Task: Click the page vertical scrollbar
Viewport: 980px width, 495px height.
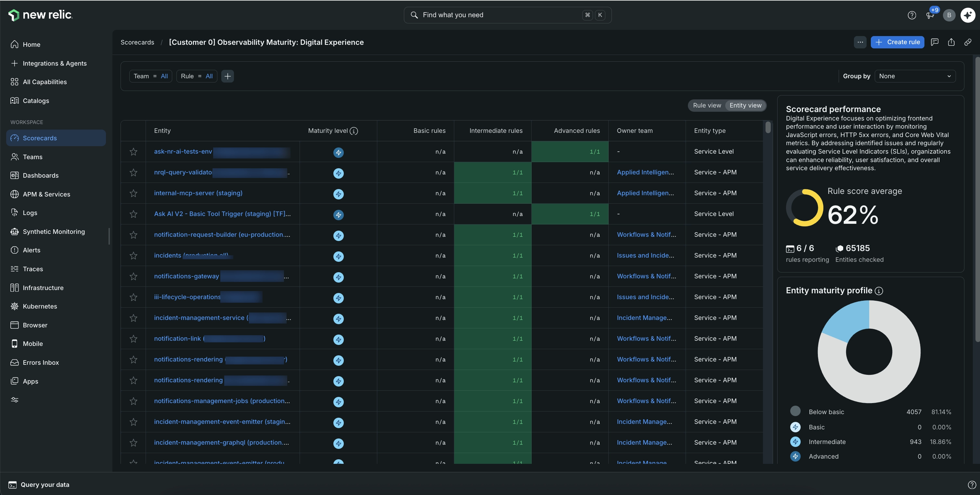Action: tap(977, 199)
